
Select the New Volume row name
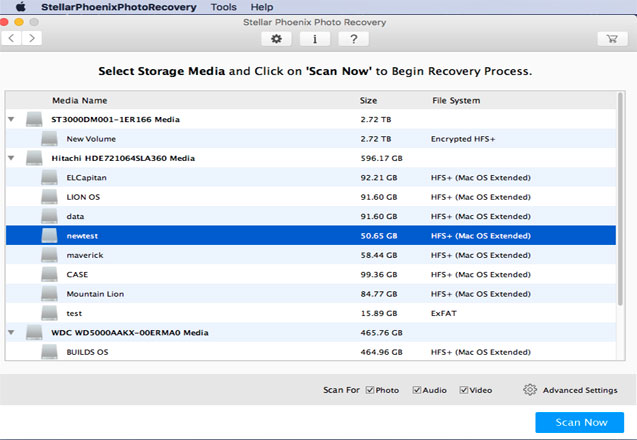(91, 139)
